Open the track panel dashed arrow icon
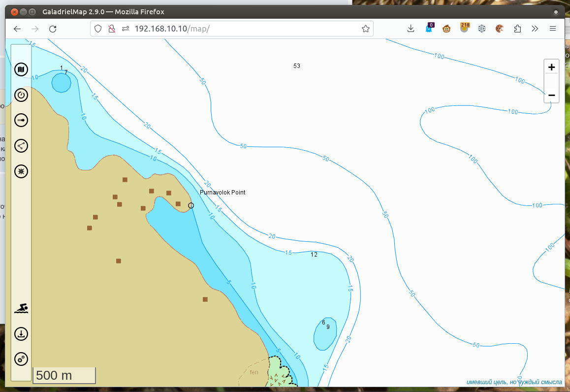This screenshot has height=392, width=570. 21,120
